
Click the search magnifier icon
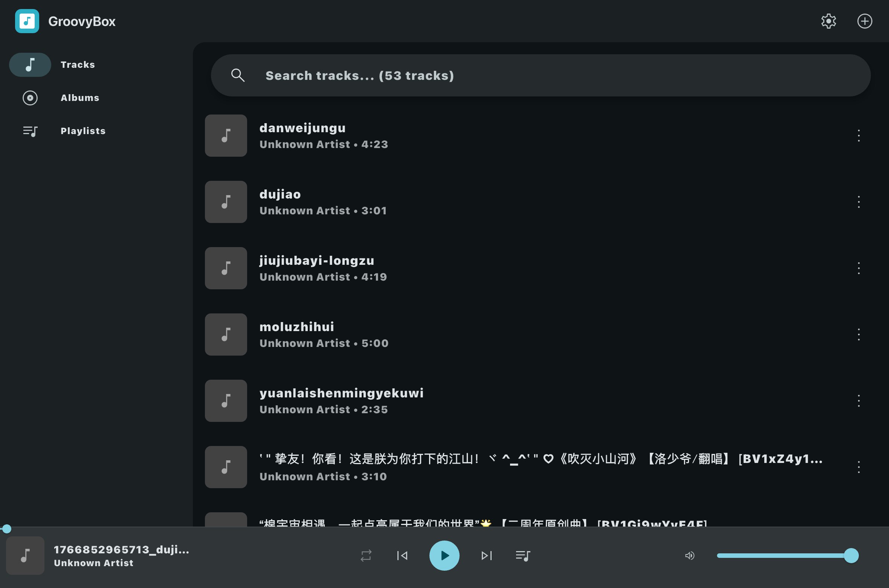[x=238, y=75]
